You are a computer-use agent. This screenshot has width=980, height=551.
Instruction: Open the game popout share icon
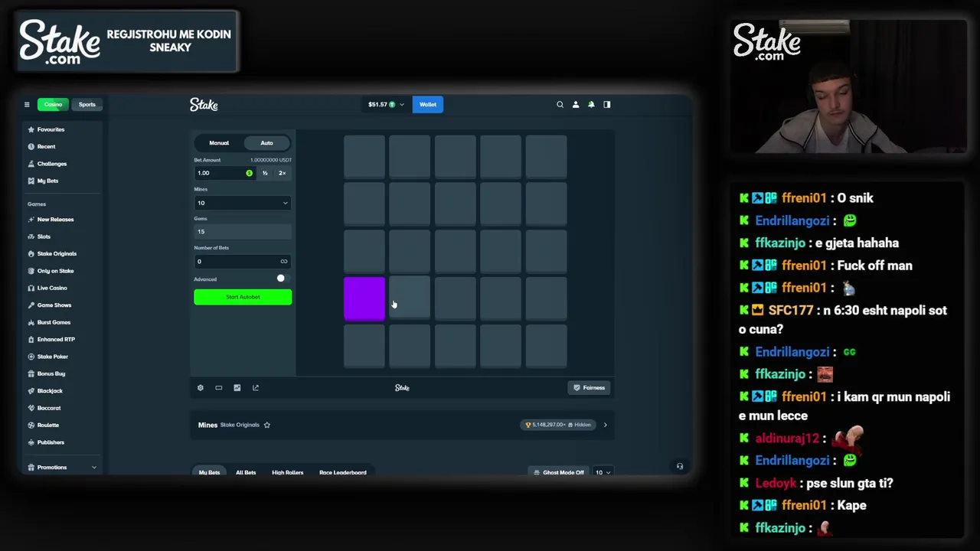[256, 388]
